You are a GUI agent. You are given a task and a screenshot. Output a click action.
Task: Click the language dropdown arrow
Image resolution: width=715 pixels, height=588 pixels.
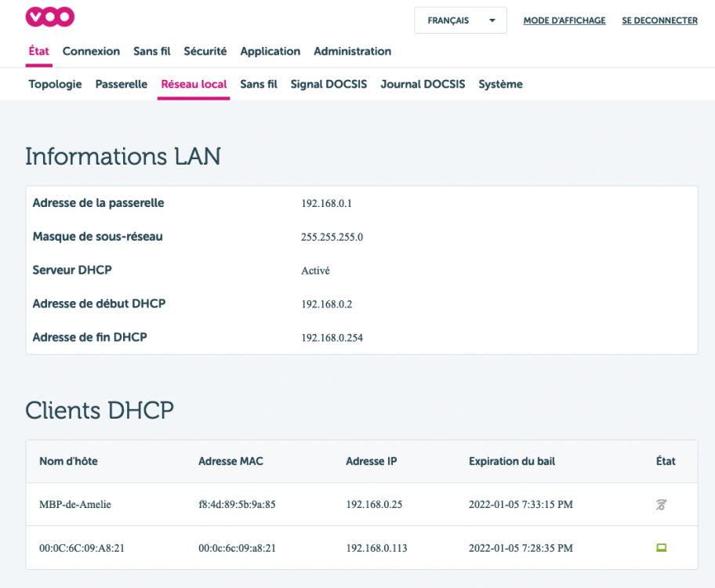coord(492,20)
